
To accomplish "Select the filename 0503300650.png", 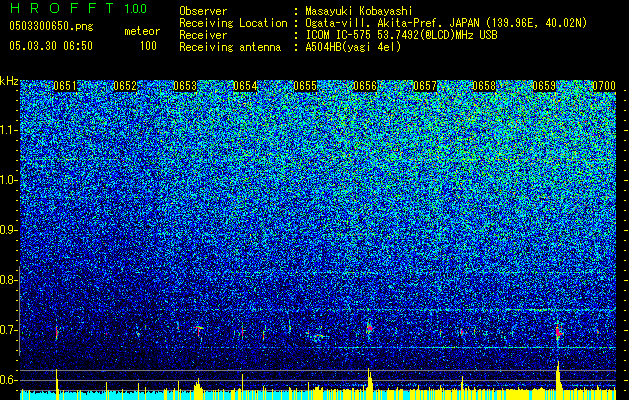I will point(51,27).
